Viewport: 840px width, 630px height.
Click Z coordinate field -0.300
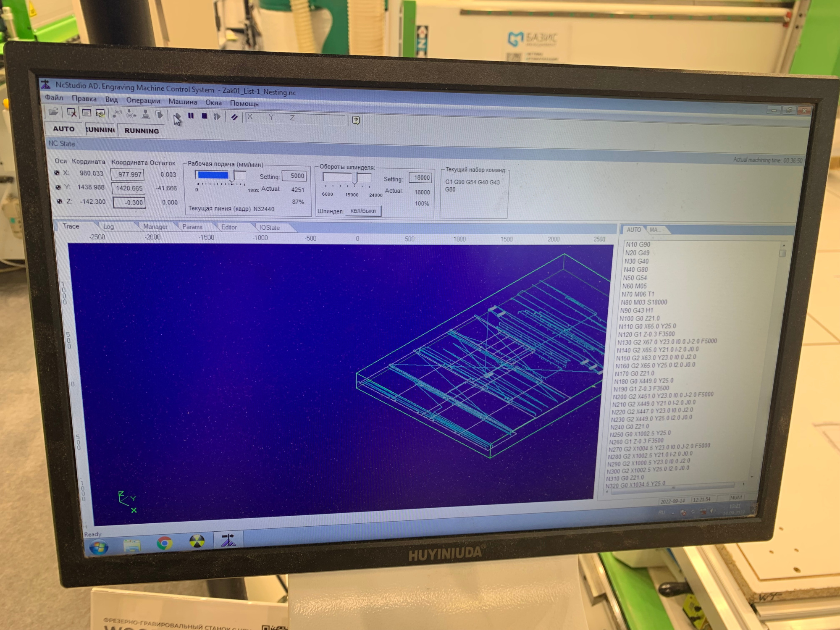(x=129, y=202)
